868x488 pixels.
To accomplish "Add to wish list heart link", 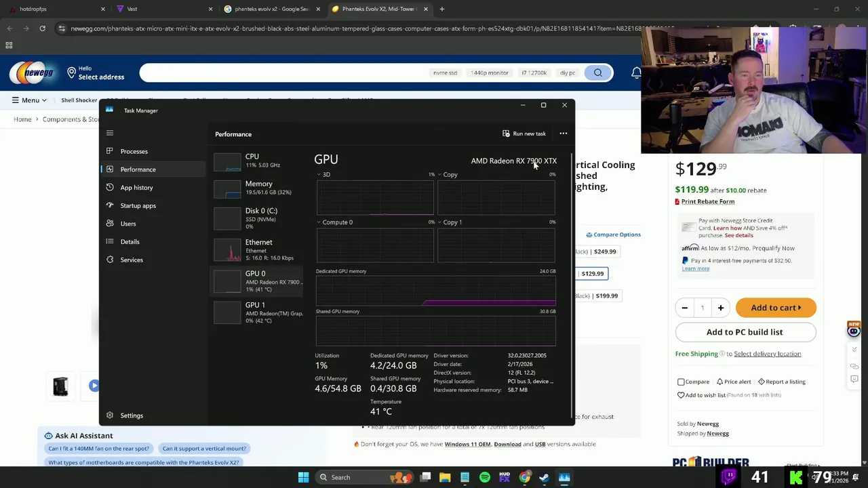I will pos(701,395).
